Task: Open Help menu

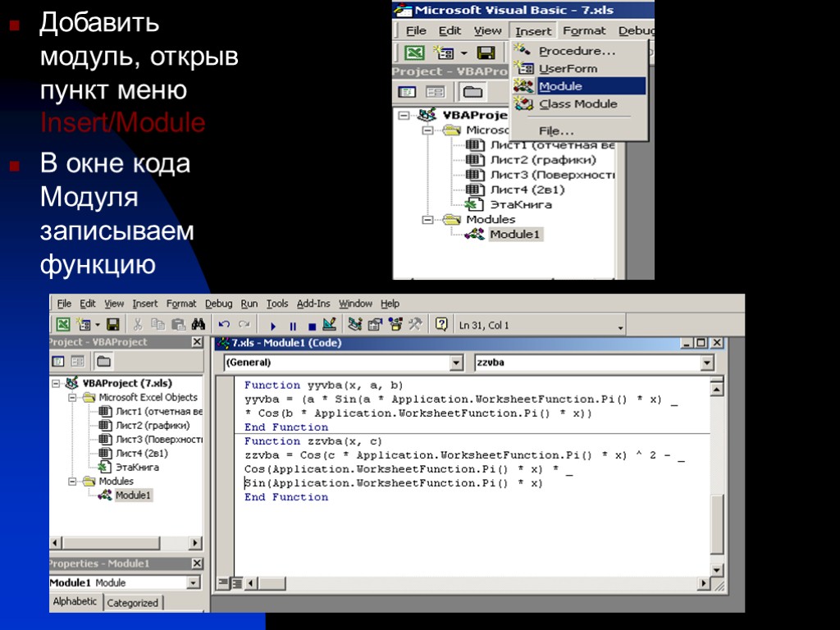Action: 390,304
